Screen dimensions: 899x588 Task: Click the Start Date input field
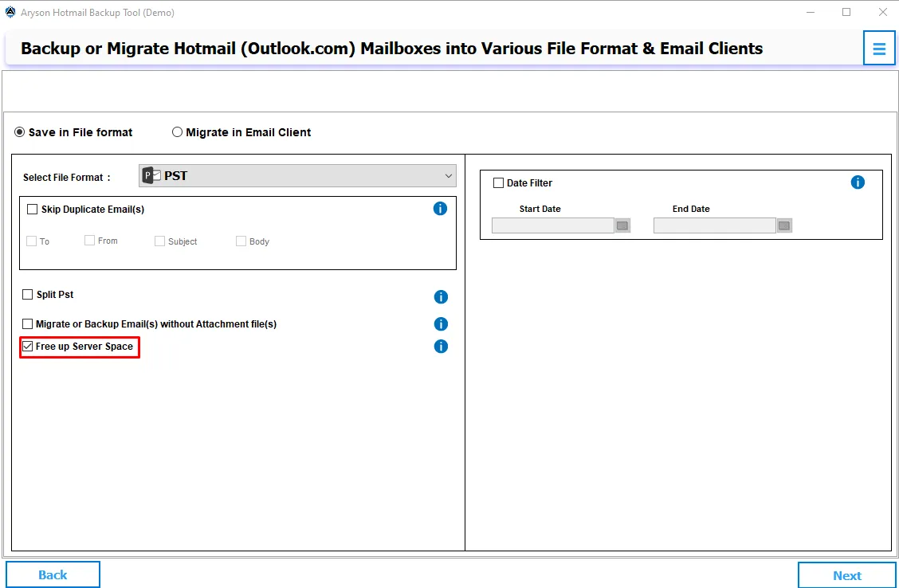click(x=552, y=225)
